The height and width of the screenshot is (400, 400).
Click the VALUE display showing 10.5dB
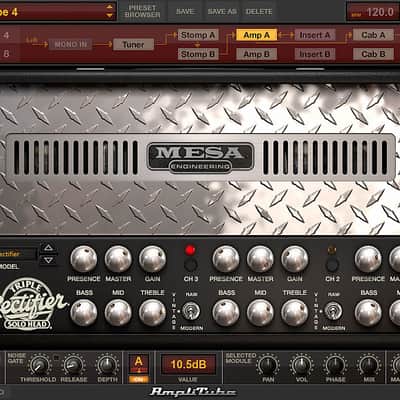tap(189, 364)
